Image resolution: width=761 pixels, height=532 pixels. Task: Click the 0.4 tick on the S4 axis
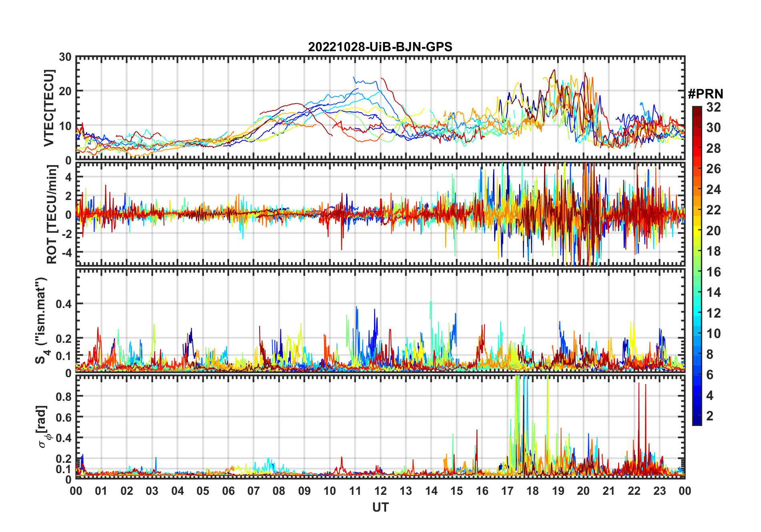[x=64, y=304]
